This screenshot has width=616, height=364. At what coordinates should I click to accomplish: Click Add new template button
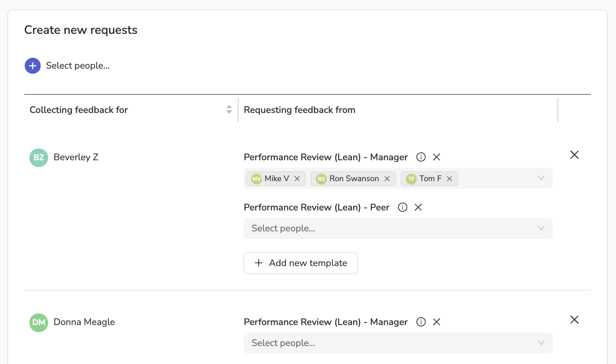coord(300,263)
